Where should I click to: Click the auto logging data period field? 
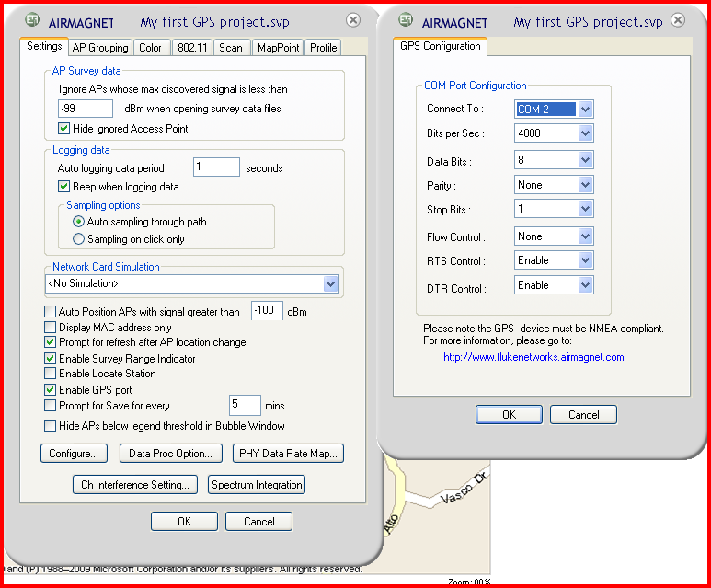(x=216, y=167)
